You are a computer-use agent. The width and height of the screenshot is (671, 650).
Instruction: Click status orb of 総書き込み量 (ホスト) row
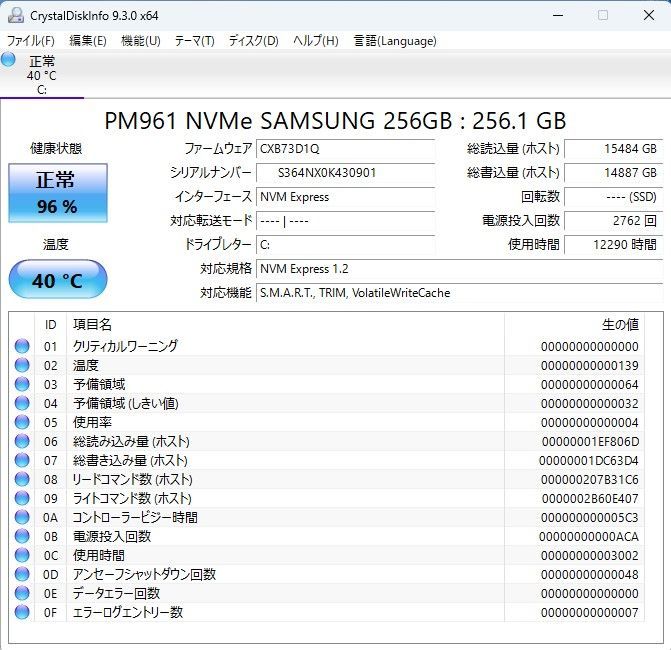click(22, 460)
